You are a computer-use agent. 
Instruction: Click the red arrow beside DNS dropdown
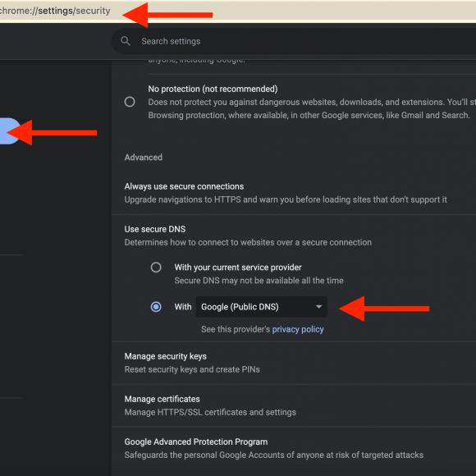click(384, 309)
